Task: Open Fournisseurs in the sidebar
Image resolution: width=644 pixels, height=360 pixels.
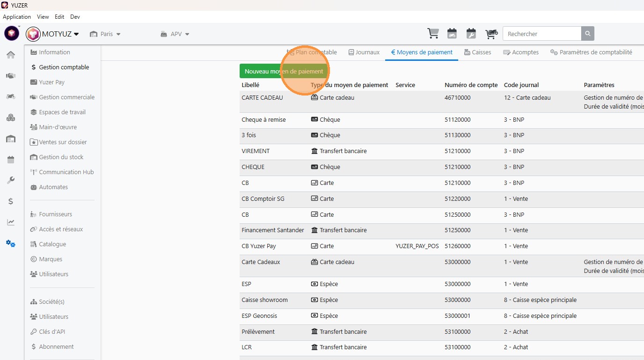Action: 51,214
